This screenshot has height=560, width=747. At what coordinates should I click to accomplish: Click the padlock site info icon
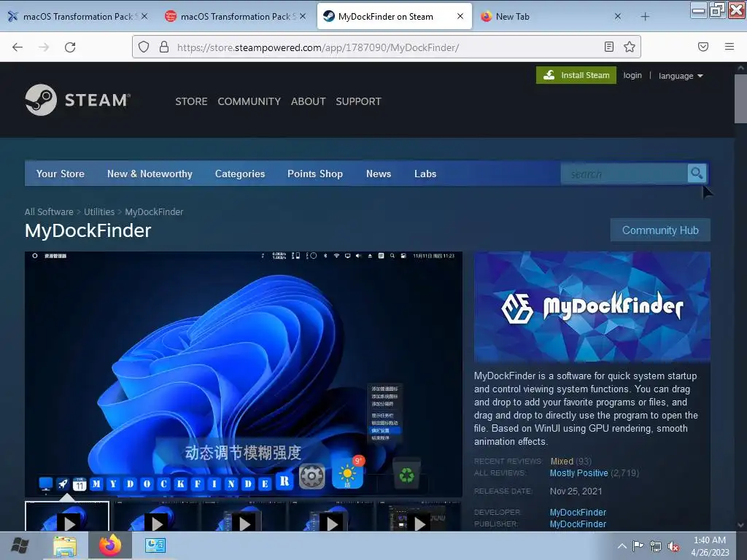(x=164, y=47)
